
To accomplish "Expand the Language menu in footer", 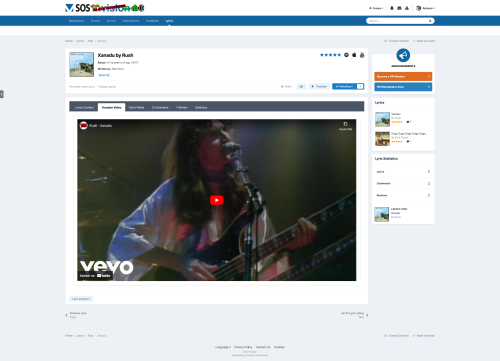I will [x=223, y=347].
